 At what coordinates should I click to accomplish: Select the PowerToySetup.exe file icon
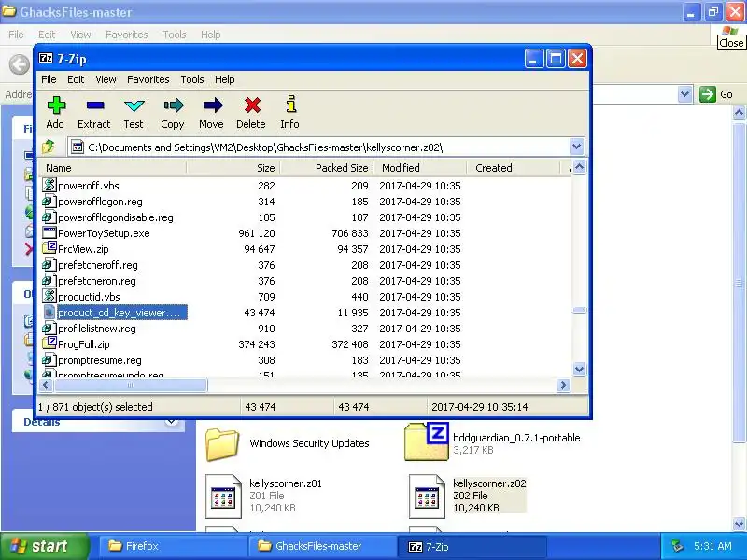pos(49,232)
